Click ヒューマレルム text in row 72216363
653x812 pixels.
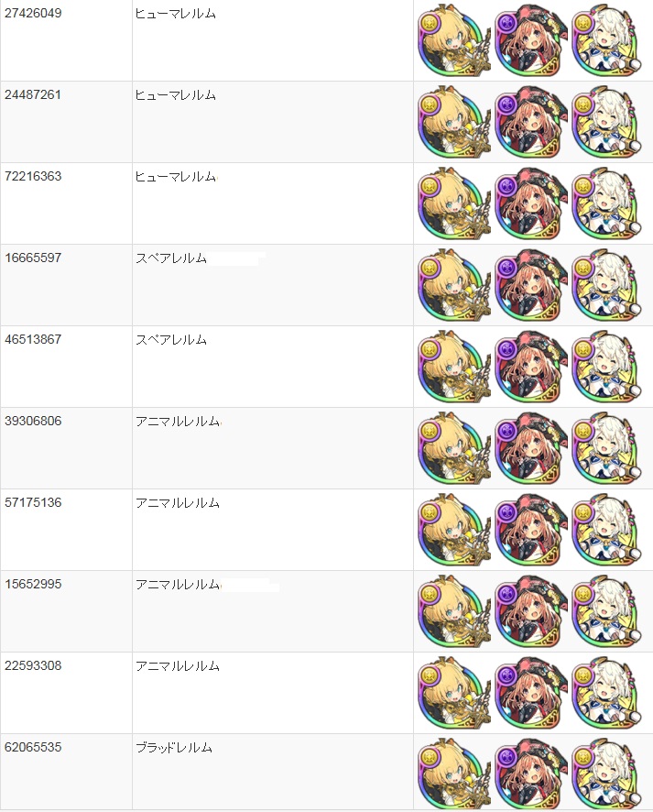(x=176, y=177)
